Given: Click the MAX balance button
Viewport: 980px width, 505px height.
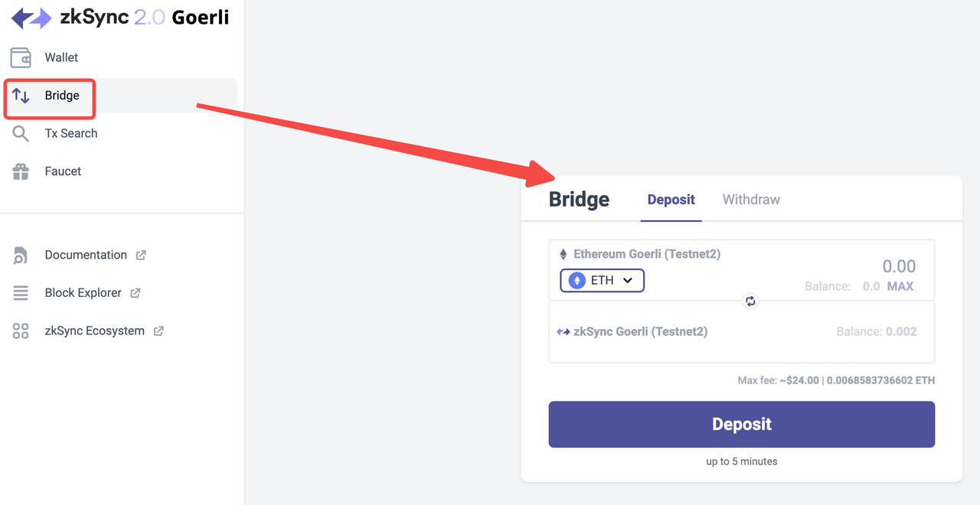Looking at the screenshot, I should [x=900, y=286].
